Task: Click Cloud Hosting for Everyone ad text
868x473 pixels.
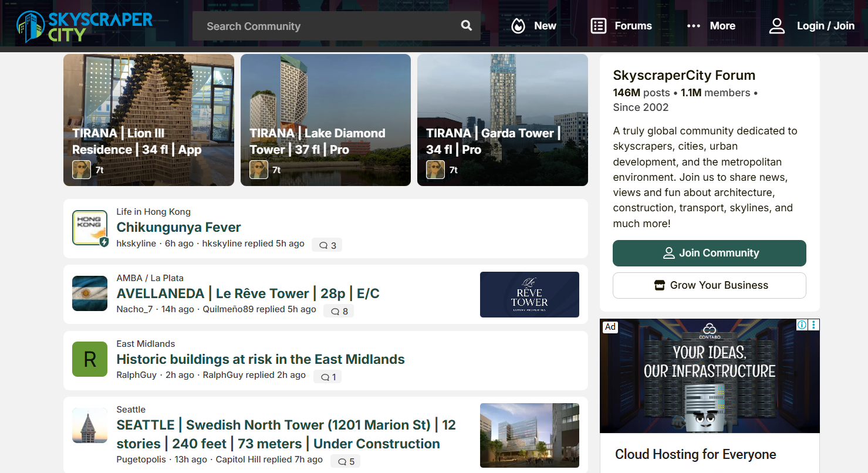Action: tap(695, 454)
